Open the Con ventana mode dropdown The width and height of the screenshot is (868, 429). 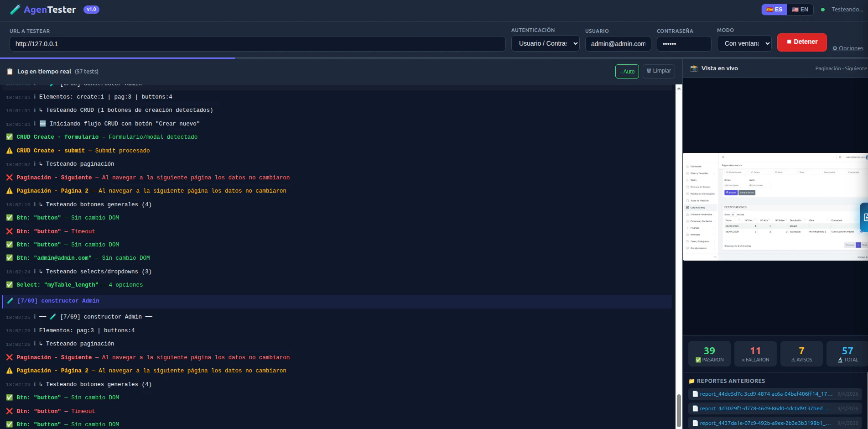744,43
